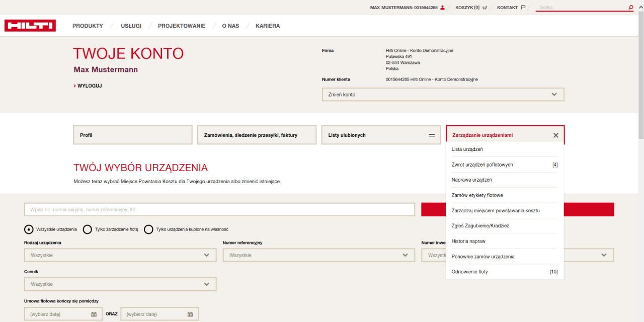644x322 pixels.
Task: Open the Zmień konto dropdown
Action: 443,95
